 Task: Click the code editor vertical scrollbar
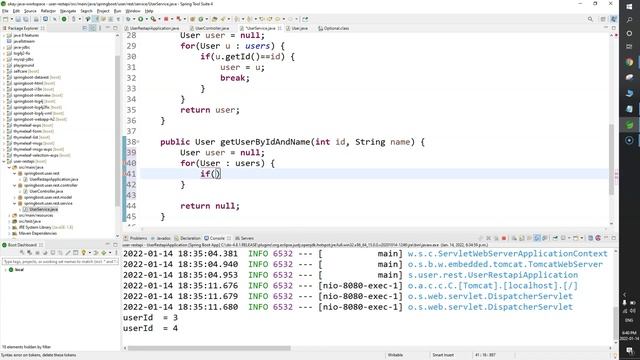tap(611, 159)
